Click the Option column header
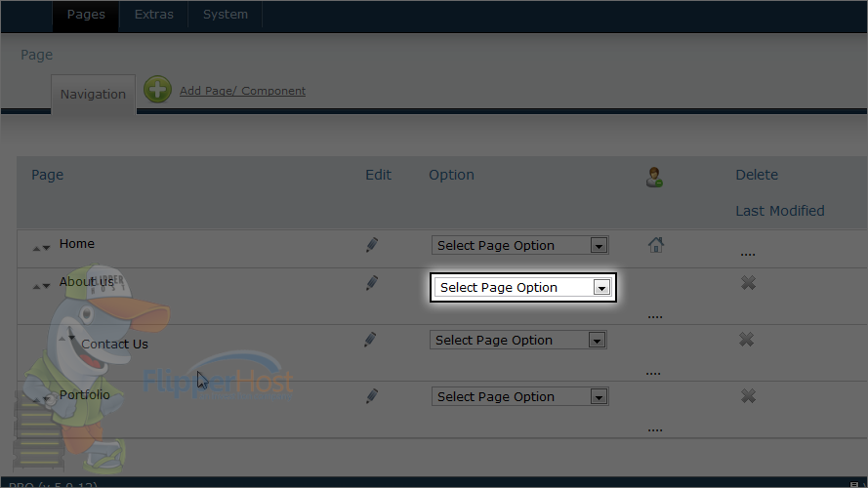The image size is (868, 488). coord(451,176)
